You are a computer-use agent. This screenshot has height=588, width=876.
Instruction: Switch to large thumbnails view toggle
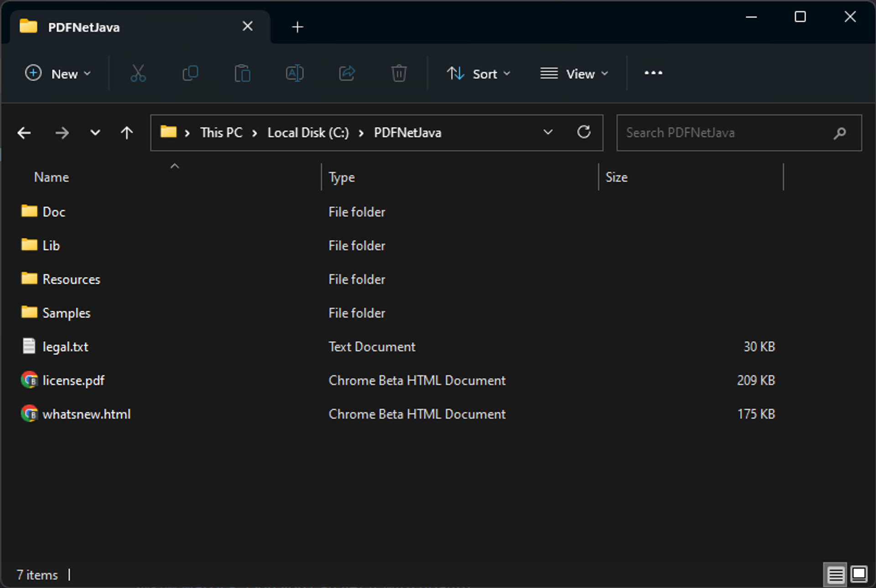[x=859, y=574]
